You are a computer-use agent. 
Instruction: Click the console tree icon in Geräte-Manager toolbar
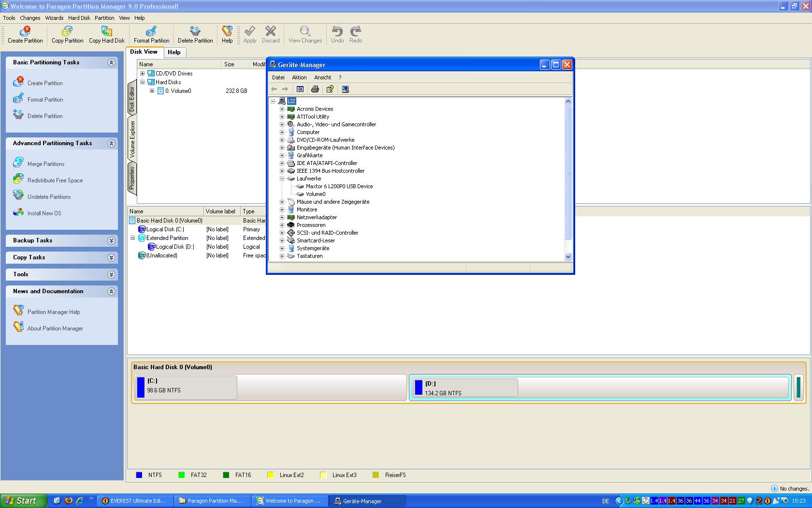300,89
